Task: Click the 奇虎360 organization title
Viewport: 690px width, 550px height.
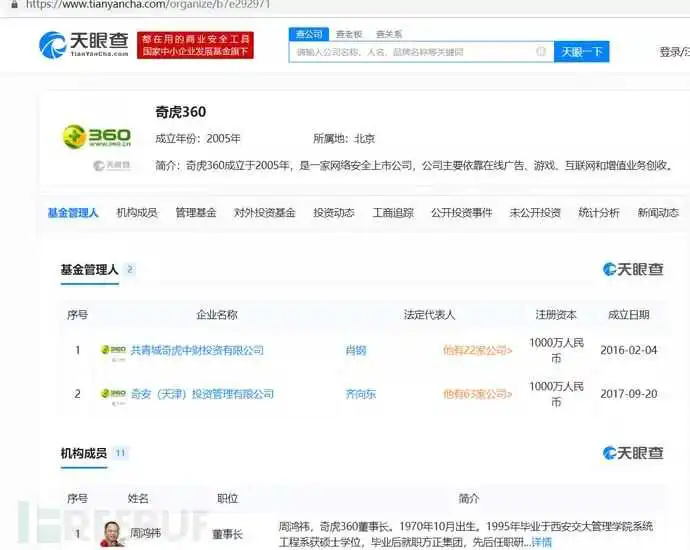Action: click(180, 112)
